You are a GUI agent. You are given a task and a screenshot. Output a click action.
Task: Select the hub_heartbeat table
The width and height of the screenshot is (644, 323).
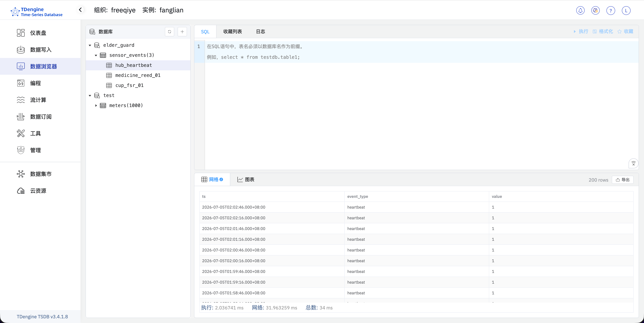138,65
